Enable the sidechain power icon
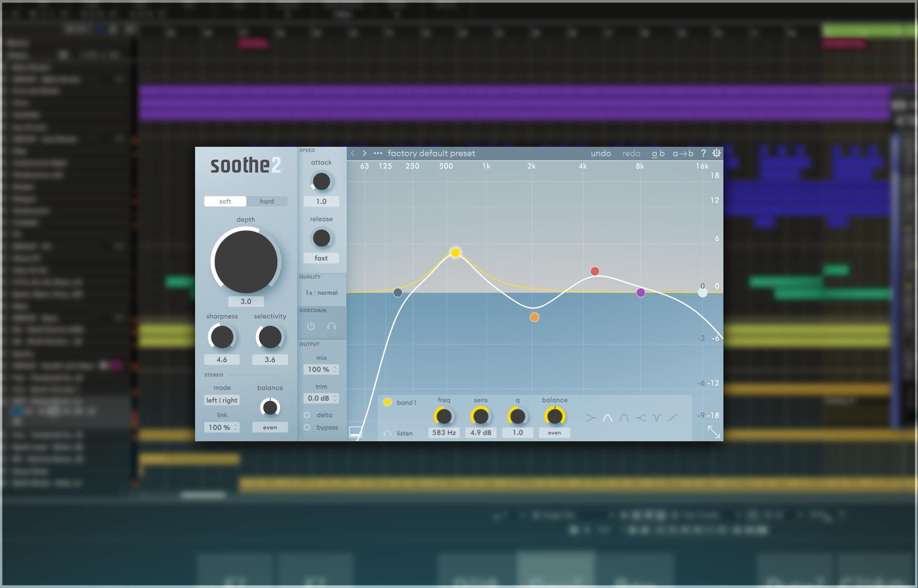918x588 pixels. [311, 326]
